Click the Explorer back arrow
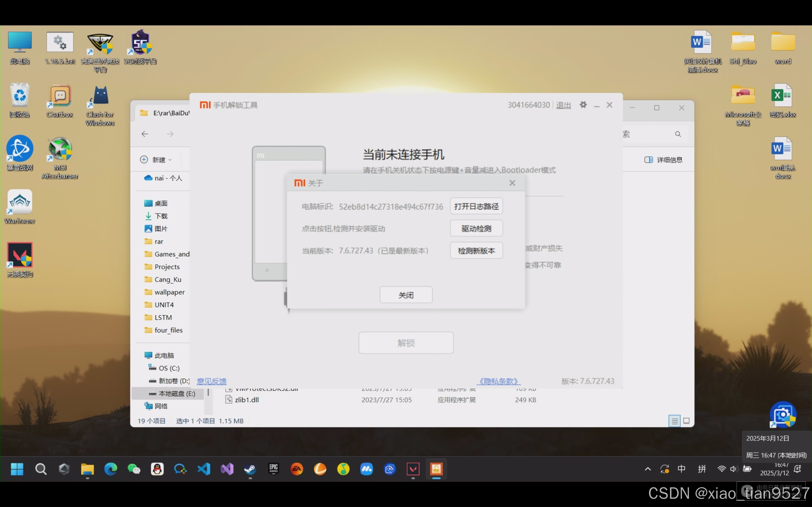This screenshot has height=507, width=812. pos(145,134)
